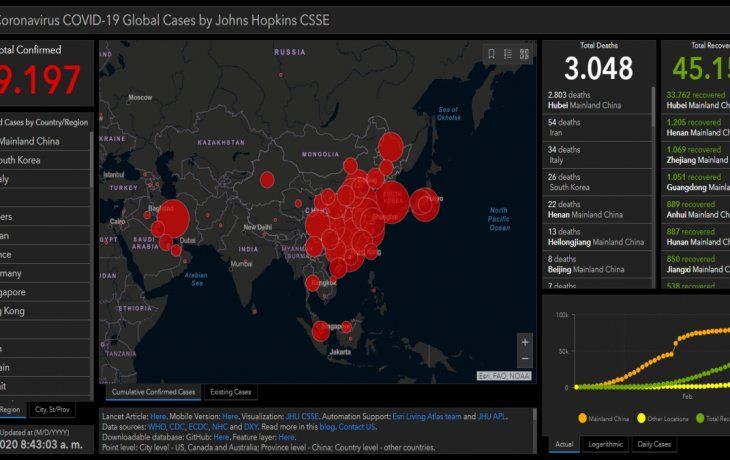The height and width of the screenshot is (460, 730).
Task: Click the Total Deaths list scrollbar
Action: [x=653, y=107]
